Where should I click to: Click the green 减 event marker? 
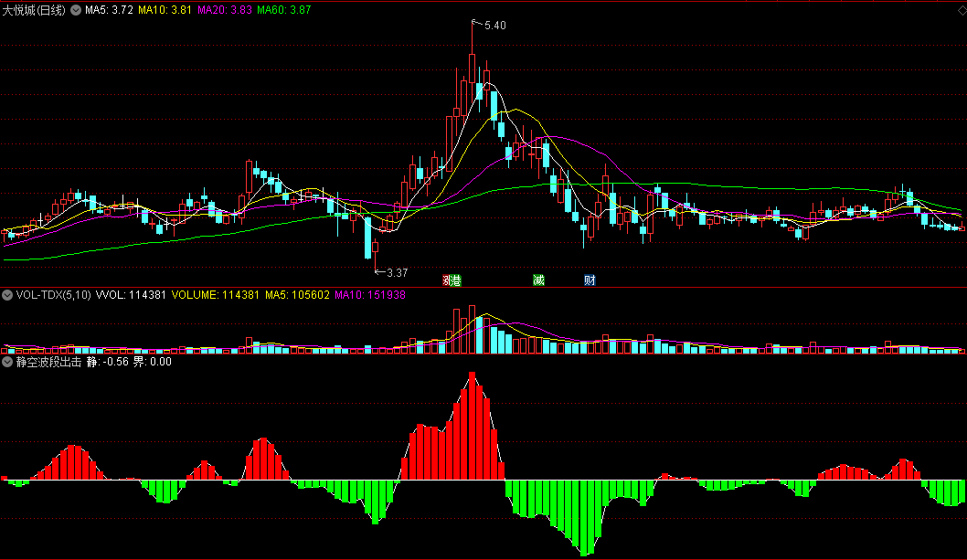click(x=538, y=280)
